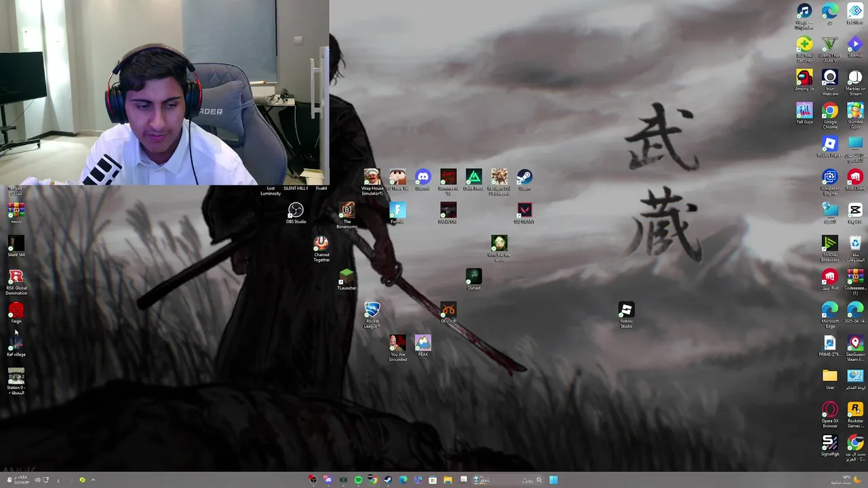This screenshot has width=868, height=488.
Task: Open Grand Theft Auto V shortcut
Action: coord(830,49)
